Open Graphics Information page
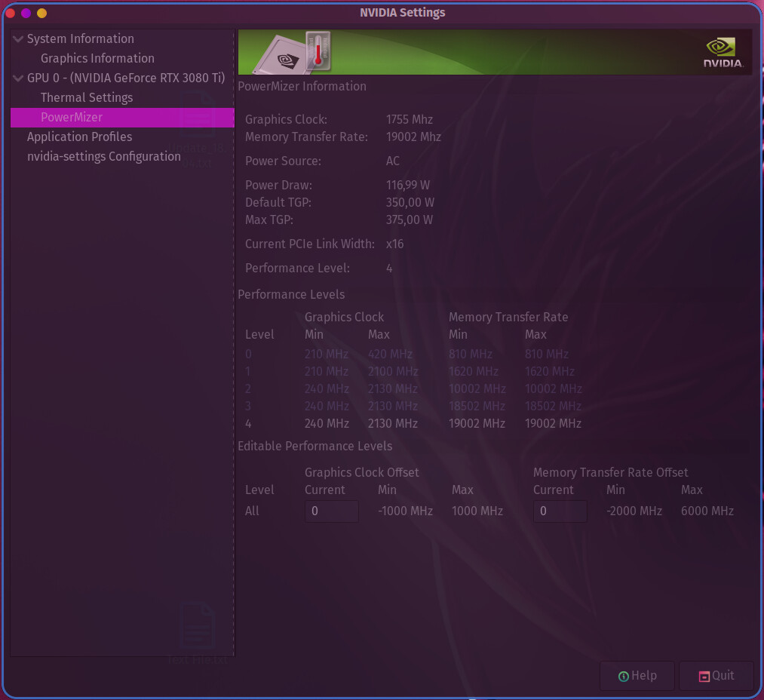764x700 pixels. [x=97, y=59]
